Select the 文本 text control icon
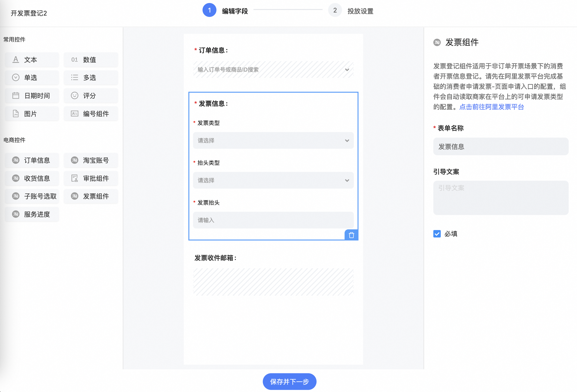The width and height of the screenshot is (577, 392). pyautogui.click(x=16, y=60)
